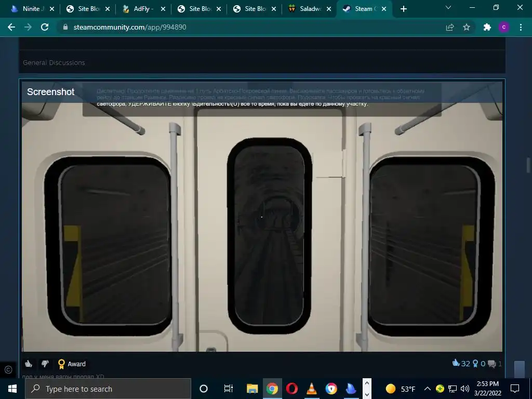Open File Explorer from taskbar
Screen dimensions: 532x399
click(252, 389)
